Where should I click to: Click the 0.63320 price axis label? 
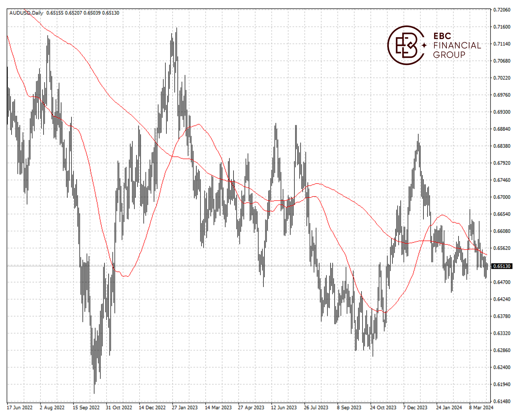pyautogui.click(x=502, y=333)
